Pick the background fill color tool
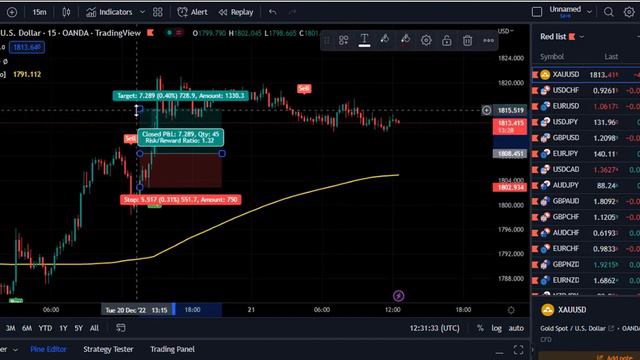This screenshot has height=360, width=640. pyautogui.click(x=384, y=40)
